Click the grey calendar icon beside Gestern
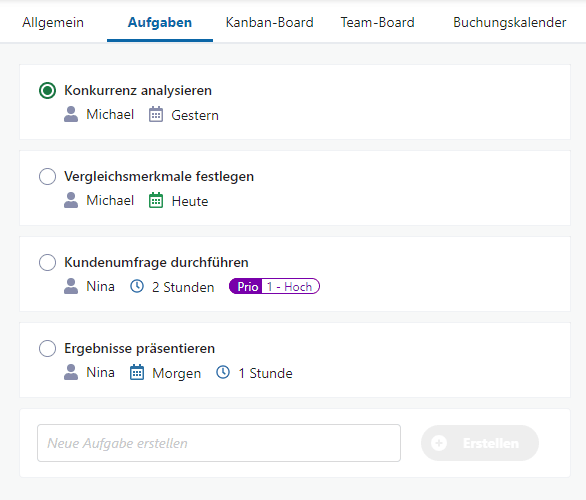 pyautogui.click(x=156, y=114)
